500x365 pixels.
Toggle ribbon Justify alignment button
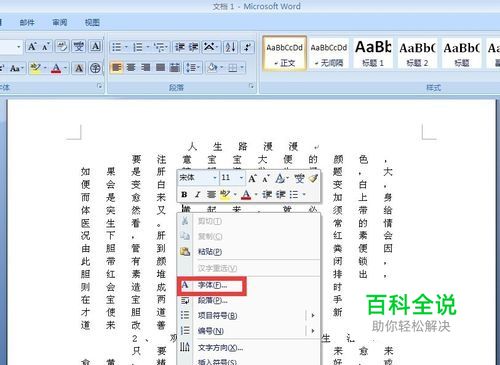[x=160, y=68]
